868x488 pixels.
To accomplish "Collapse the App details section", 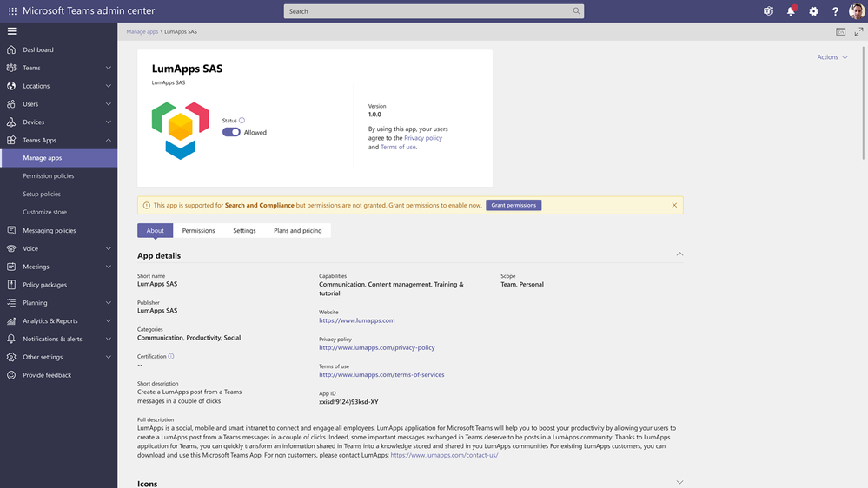I will click(x=679, y=254).
